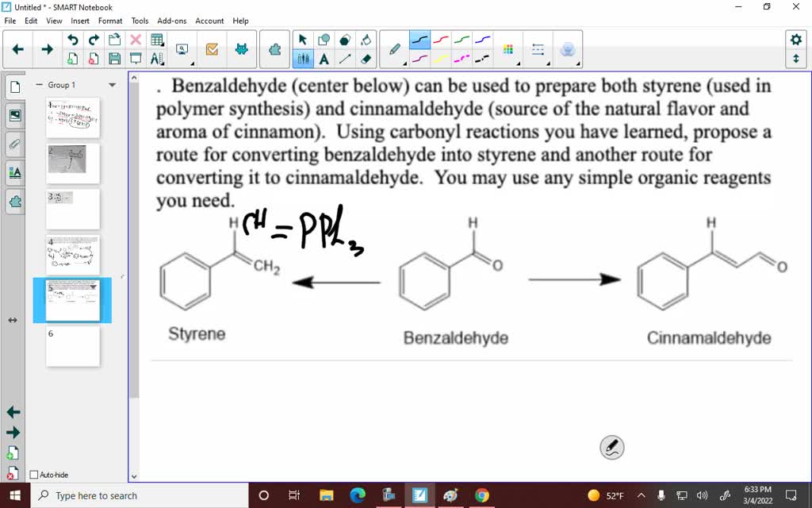Open the Format menu

tap(110, 21)
